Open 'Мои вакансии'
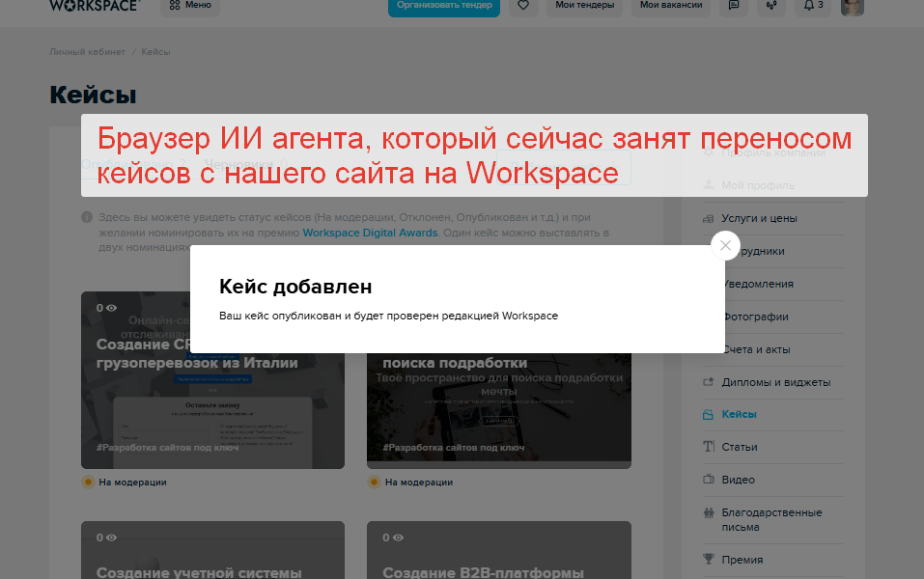This screenshot has height=579, width=924. [x=671, y=5]
